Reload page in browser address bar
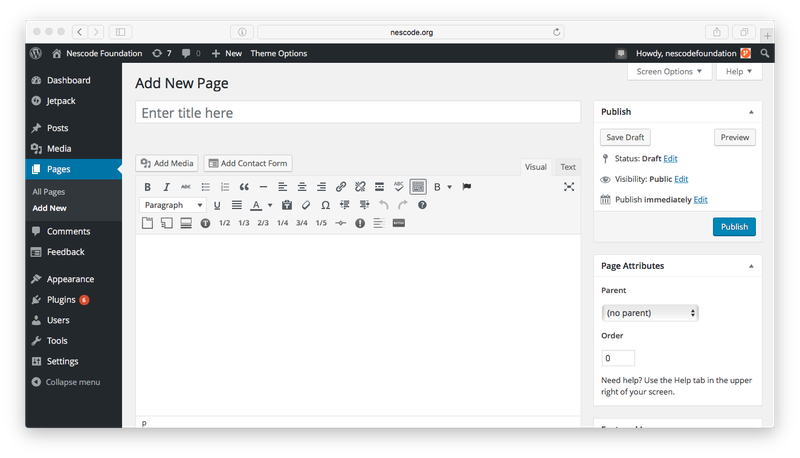 (557, 32)
